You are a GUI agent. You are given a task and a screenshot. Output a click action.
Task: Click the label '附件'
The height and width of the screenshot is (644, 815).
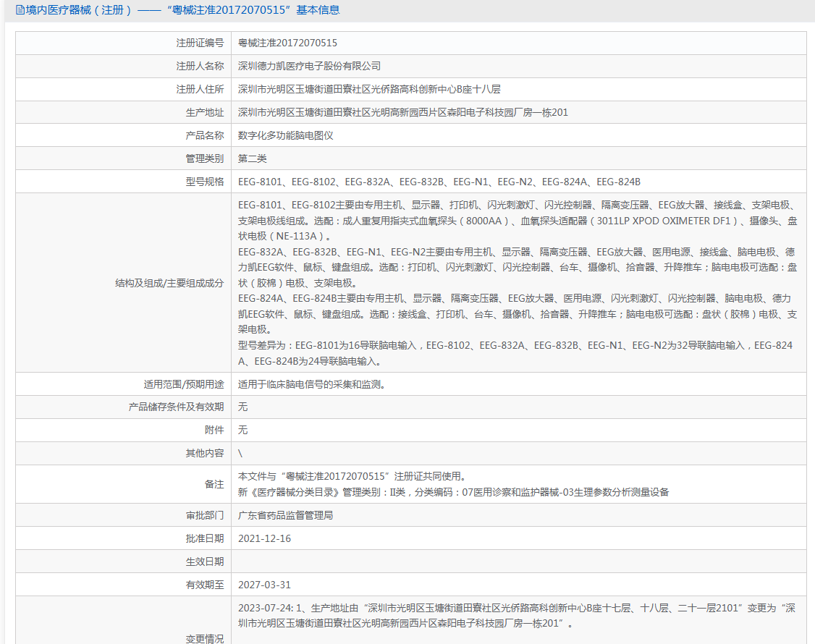(214, 431)
